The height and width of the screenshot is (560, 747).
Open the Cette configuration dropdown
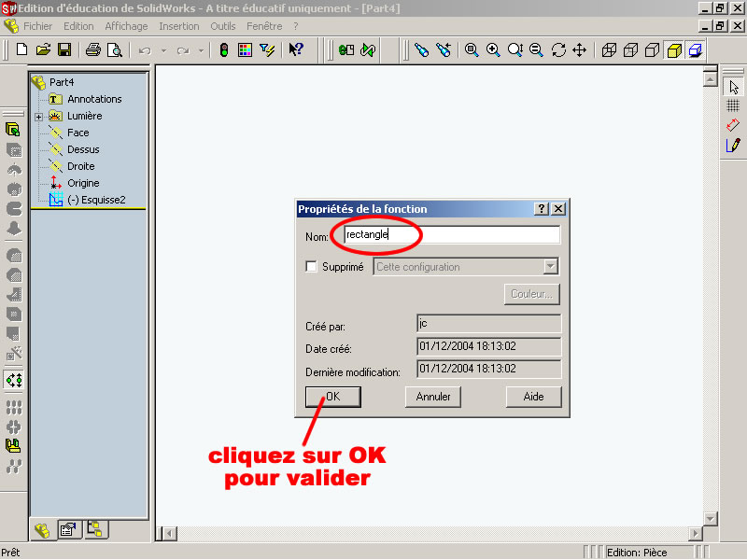click(551, 266)
